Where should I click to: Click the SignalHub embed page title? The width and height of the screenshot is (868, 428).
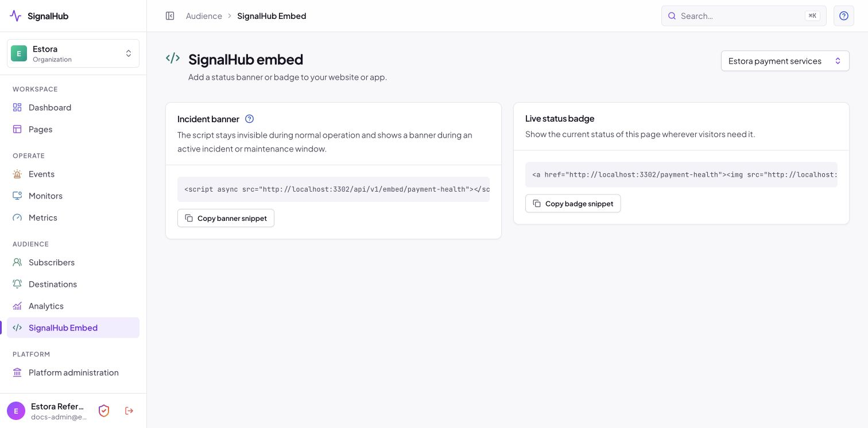(246, 59)
